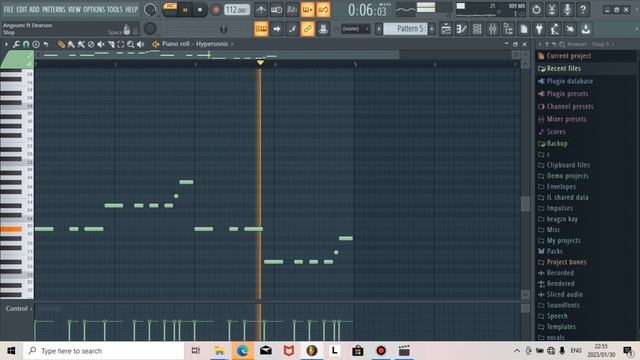640x360 pixels.
Task: Open the Mixer view icon
Action: point(493,29)
